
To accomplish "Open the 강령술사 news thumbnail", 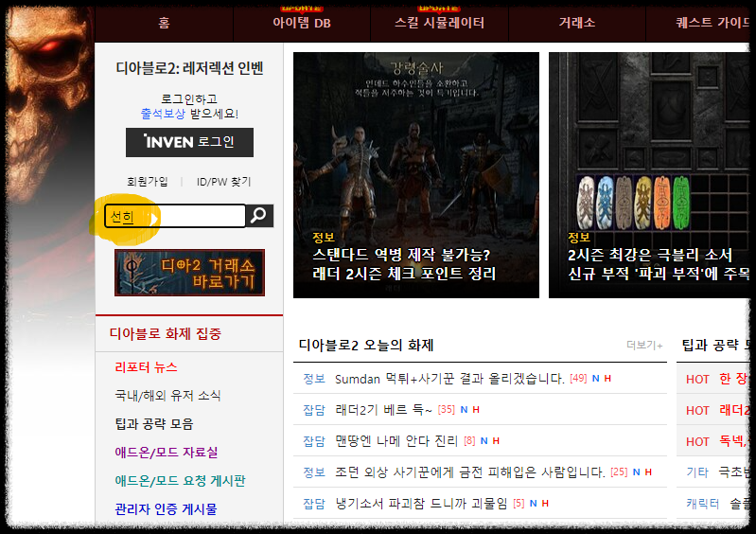I will (x=416, y=175).
